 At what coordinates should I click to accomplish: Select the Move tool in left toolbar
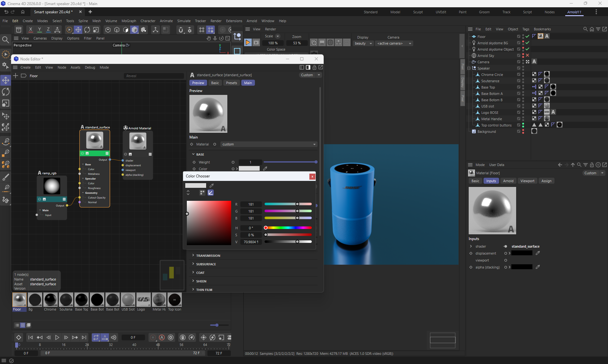pyautogui.click(x=6, y=80)
